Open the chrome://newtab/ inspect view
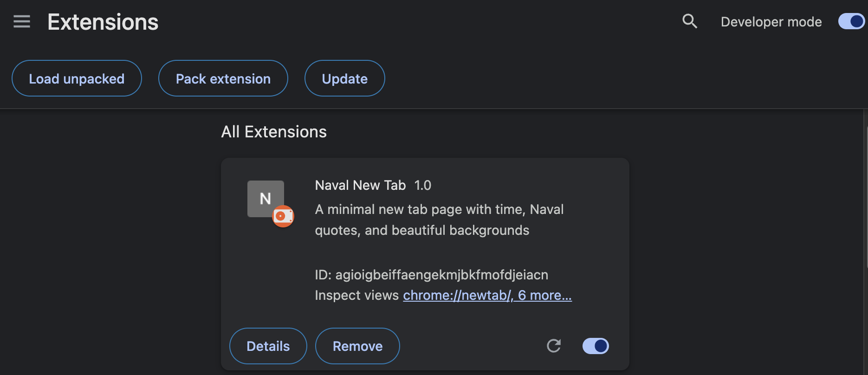This screenshot has height=375, width=868. click(x=457, y=295)
